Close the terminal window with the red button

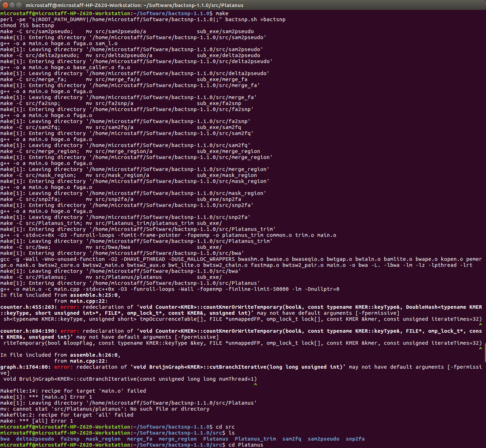click(x=5, y=5)
